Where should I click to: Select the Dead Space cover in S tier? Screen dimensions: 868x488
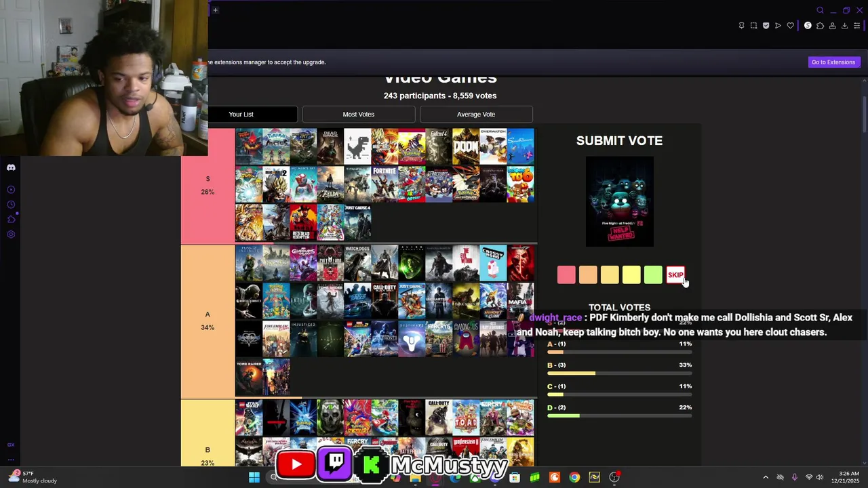point(330,146)
